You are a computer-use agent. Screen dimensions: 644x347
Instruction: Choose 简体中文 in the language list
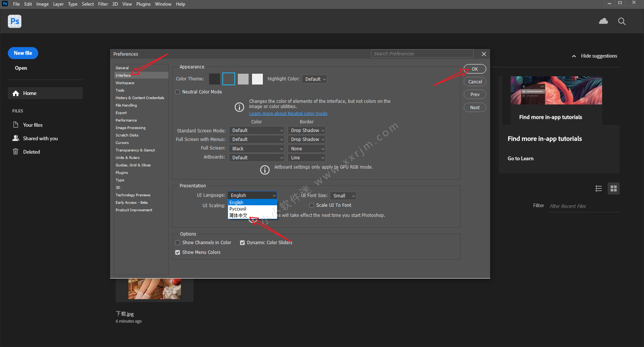[252, 215]
